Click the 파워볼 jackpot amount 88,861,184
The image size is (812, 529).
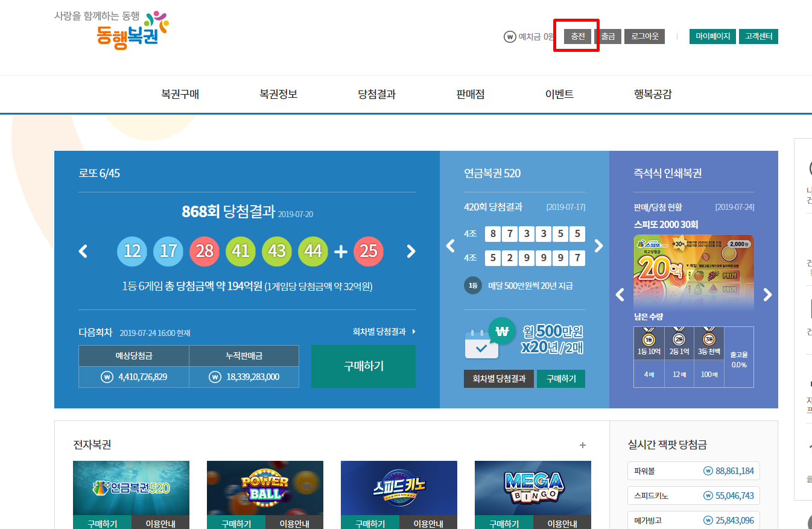[735, 471]
